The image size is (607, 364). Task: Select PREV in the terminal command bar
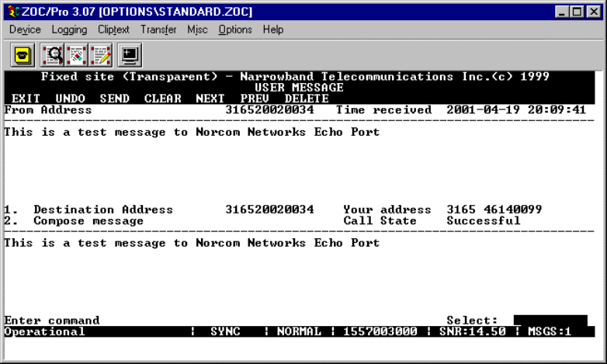tap(255, 99)
